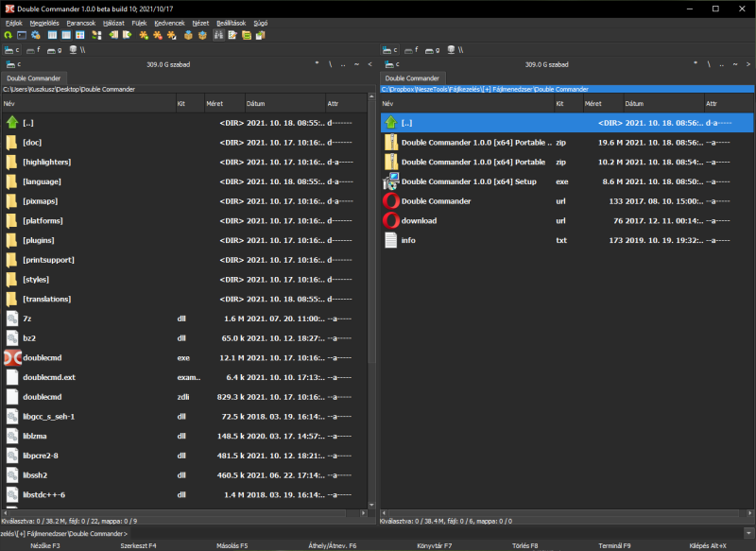Image resolution: width=756 pixels, height=551 pixels.
Task: Open terminal via toolbar icon
Action: pos(22,35)
